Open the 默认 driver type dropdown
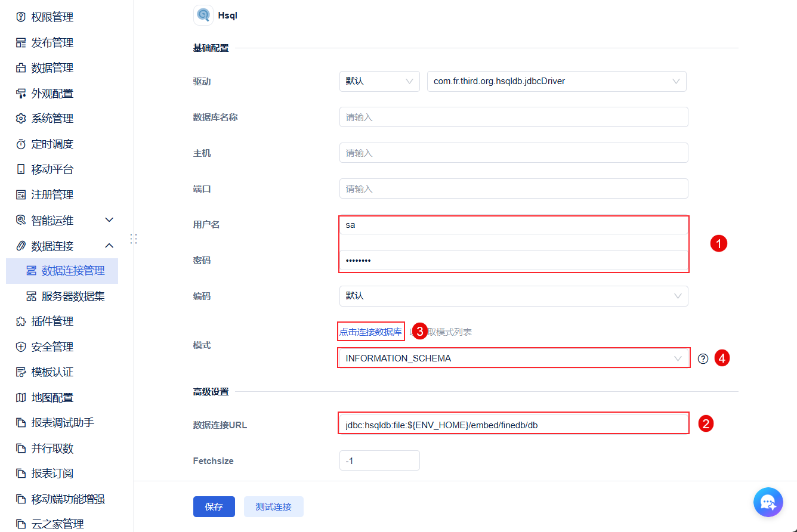Viewport: 797px width, 532px height. [x=379, y=81]
